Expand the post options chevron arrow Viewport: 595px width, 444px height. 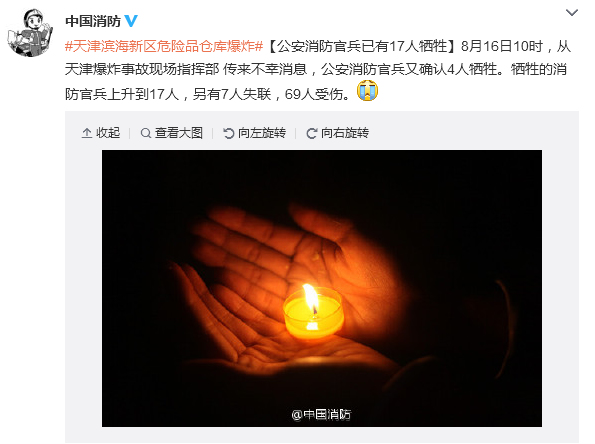tap(571, 13)
